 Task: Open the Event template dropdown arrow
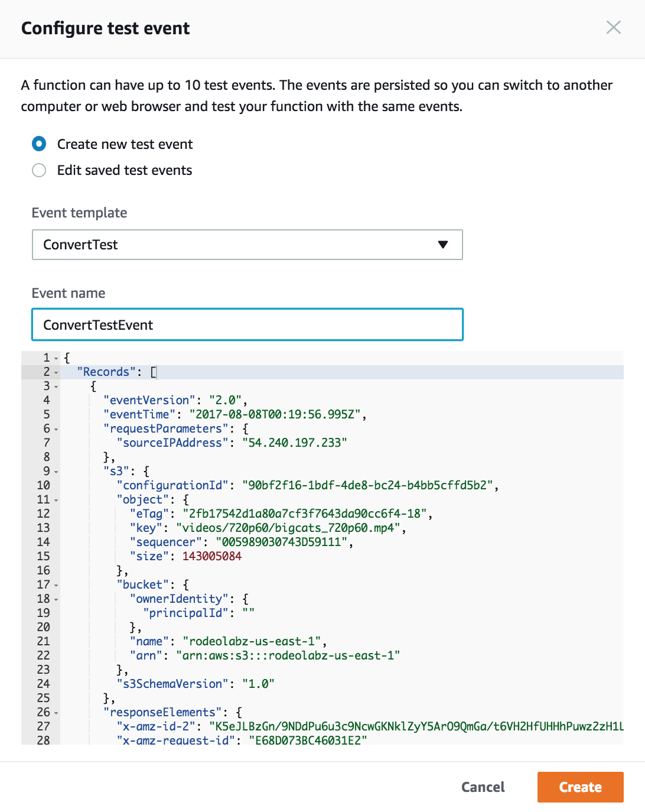[443, 245]
